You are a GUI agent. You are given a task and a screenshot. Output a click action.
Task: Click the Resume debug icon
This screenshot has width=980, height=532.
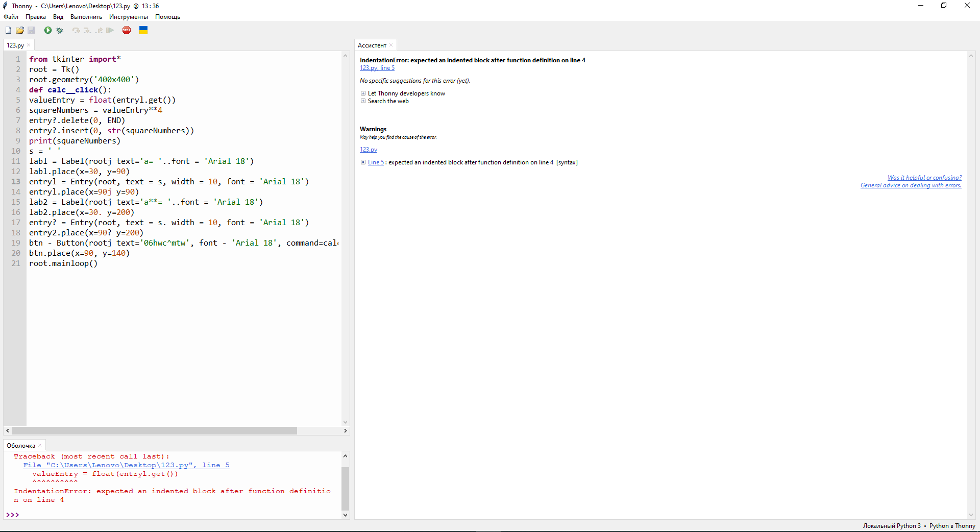(x=110, y=31)
